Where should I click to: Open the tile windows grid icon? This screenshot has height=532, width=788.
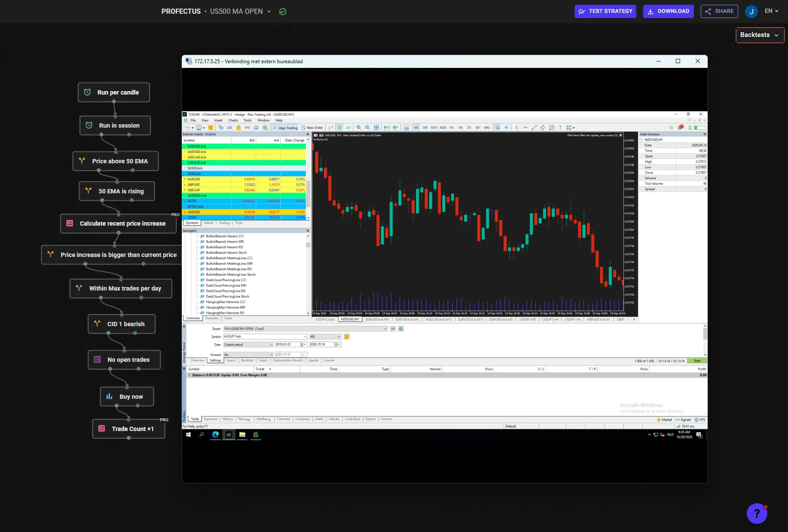coord(377,128)
